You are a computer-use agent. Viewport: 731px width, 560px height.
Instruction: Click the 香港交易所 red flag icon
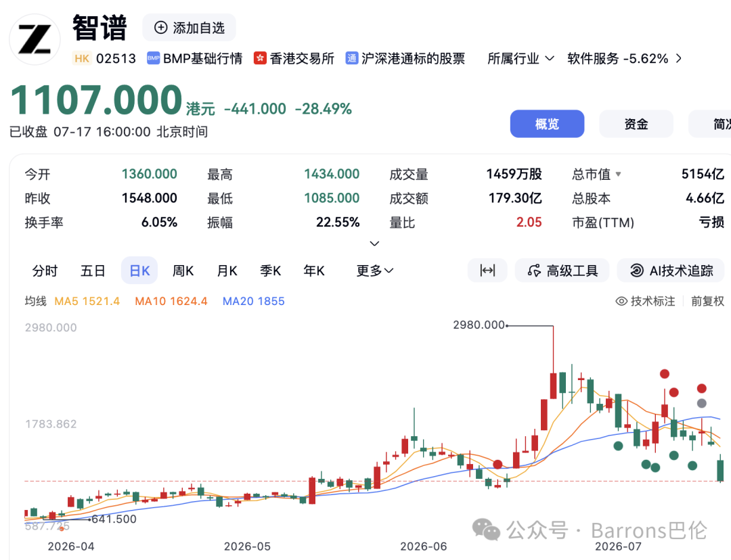point(260,58)
